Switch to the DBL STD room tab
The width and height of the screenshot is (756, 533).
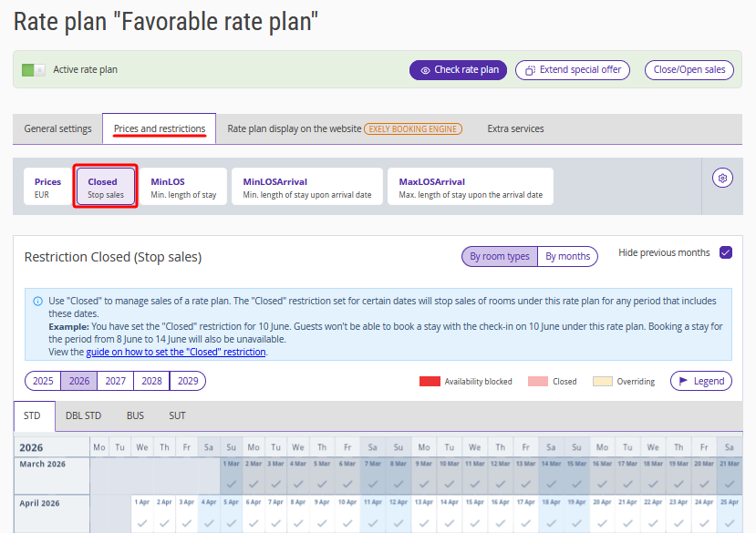(83, 415)
